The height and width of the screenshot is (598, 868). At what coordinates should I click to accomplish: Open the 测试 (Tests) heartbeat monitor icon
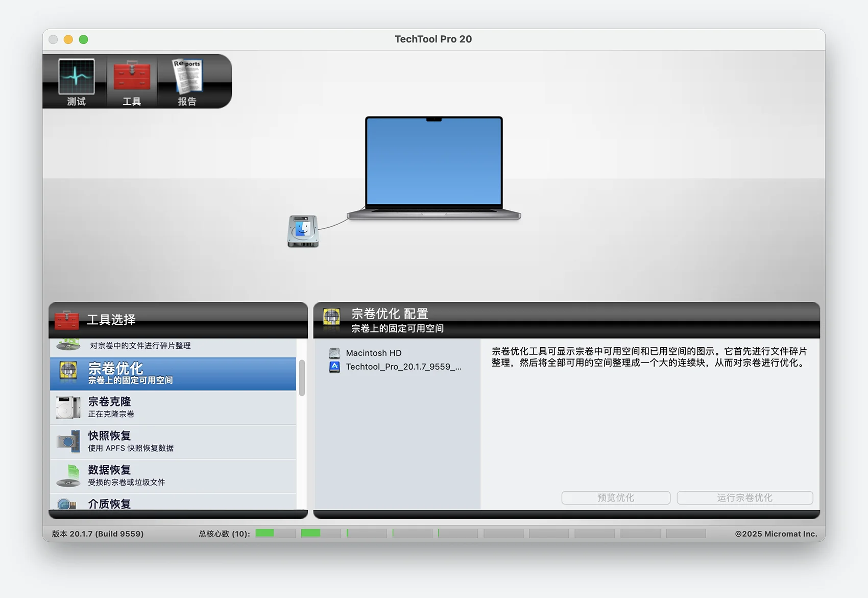(76, 77)
